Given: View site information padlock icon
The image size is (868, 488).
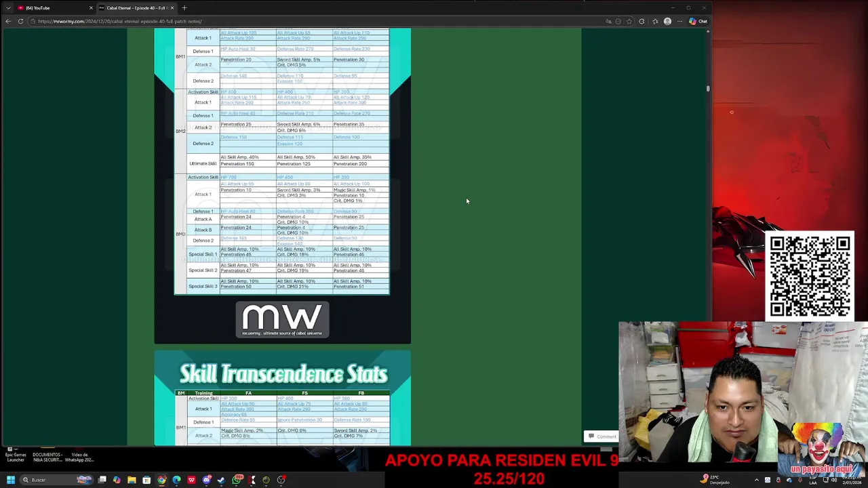Looking at the screenshot, I should 33,21.
